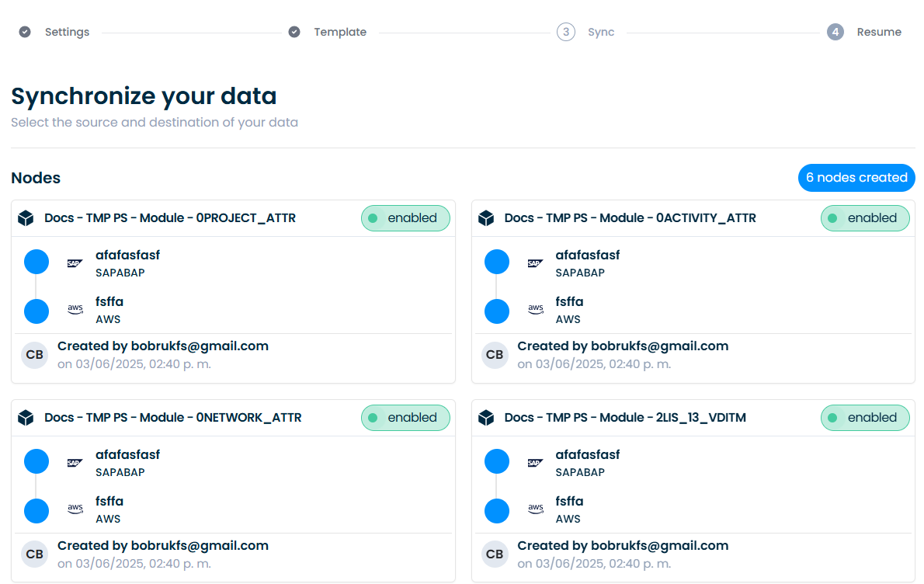Screen dimensions: 924x584
Task: Click the cube icon beside 0ACTIVITY_ATTR
Action: tap(486, 219)
